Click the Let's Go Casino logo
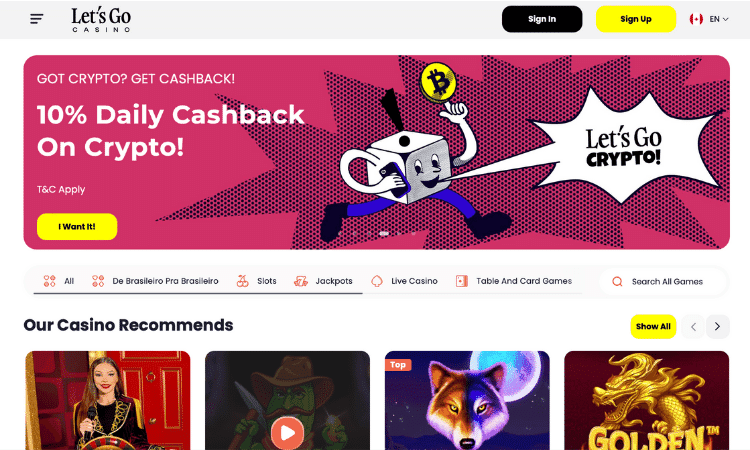This screenshot has height=450, width=750. coord(101,20)
